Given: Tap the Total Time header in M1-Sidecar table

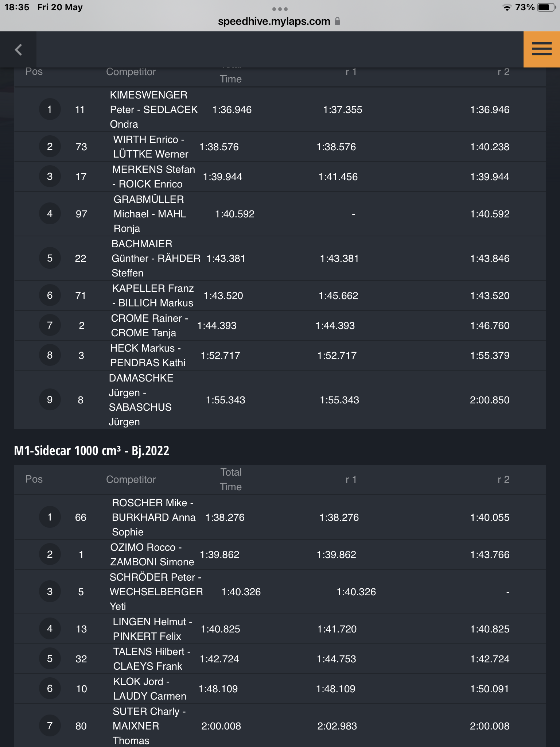Looking at the screenshot, I should [231, 479].
